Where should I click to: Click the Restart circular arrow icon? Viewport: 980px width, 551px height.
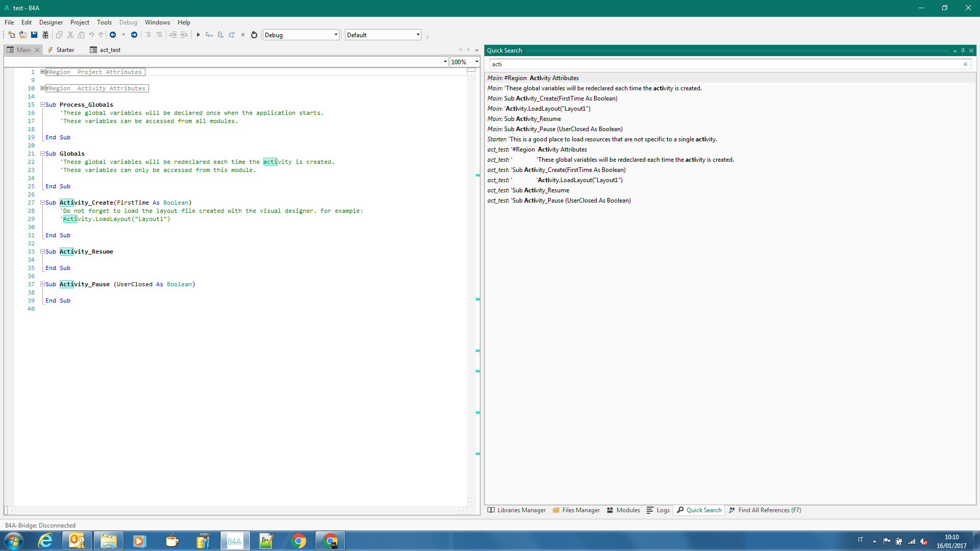tap(254, 35)
